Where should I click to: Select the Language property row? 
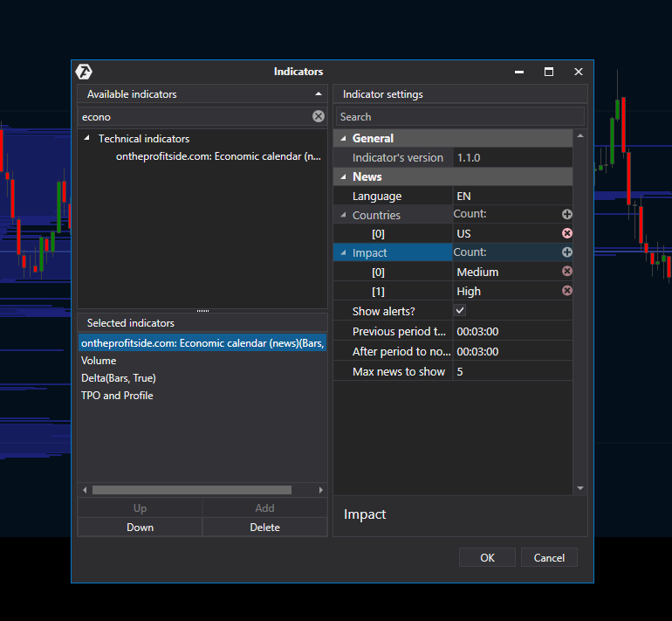(453, 196)
